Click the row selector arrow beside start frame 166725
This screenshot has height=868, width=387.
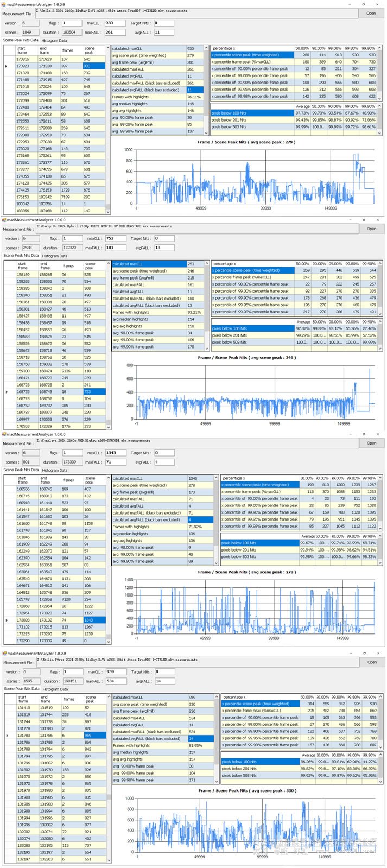click(x=7, y=391)
